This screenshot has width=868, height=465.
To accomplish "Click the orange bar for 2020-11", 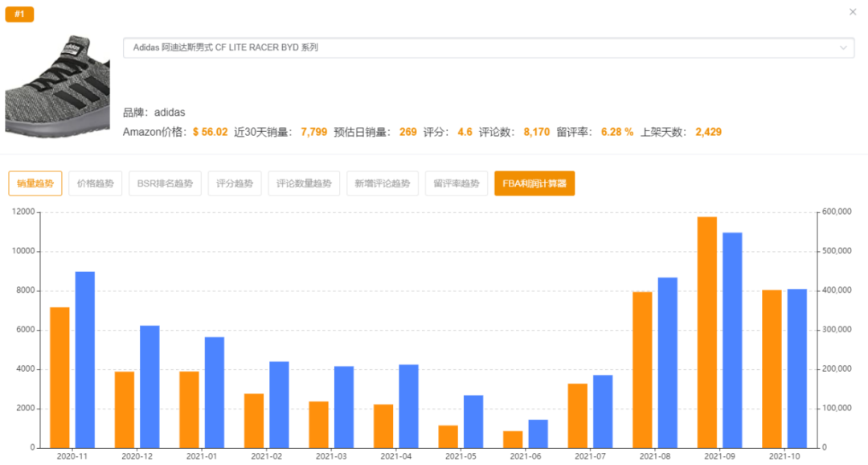I will 59,377.
